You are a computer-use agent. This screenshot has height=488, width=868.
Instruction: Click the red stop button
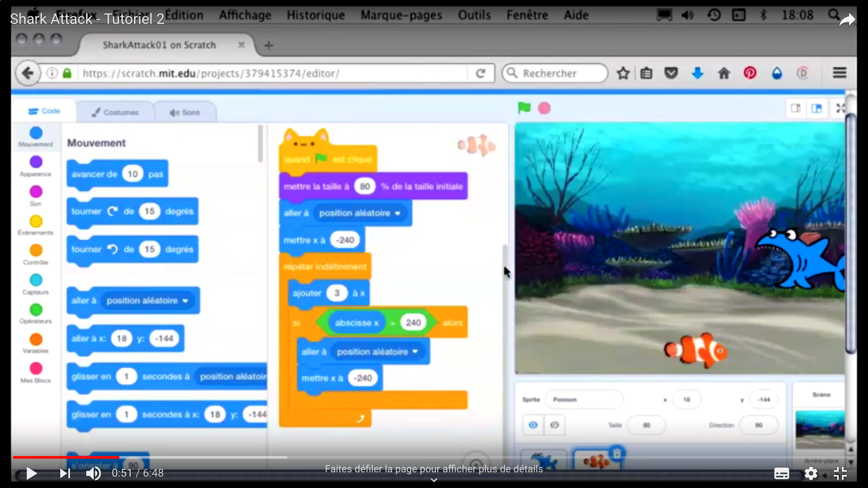point(544,108)
